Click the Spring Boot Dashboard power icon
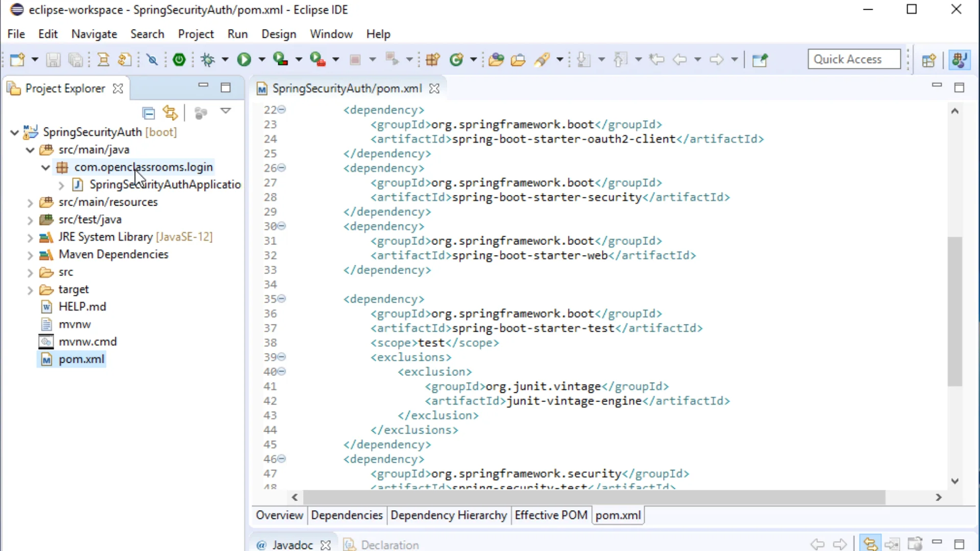This screenshot has height=551, width=980. [179, 60]
